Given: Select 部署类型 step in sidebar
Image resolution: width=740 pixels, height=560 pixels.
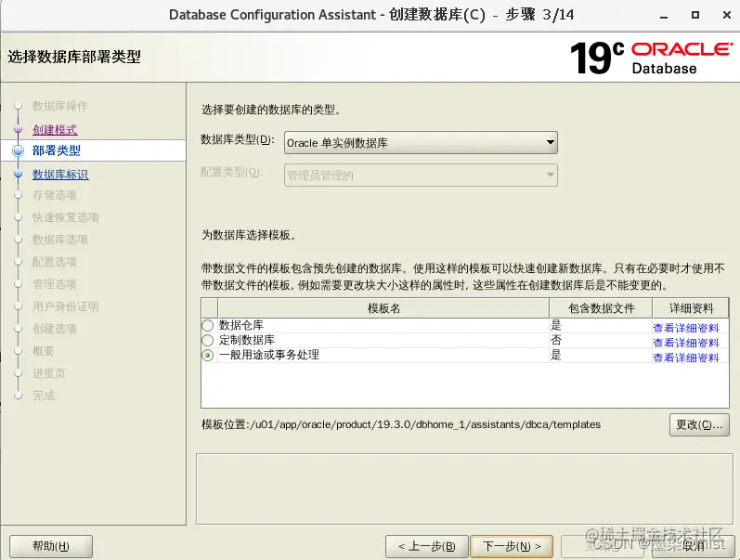Looking at the screenshot, I should pos(56,150).
